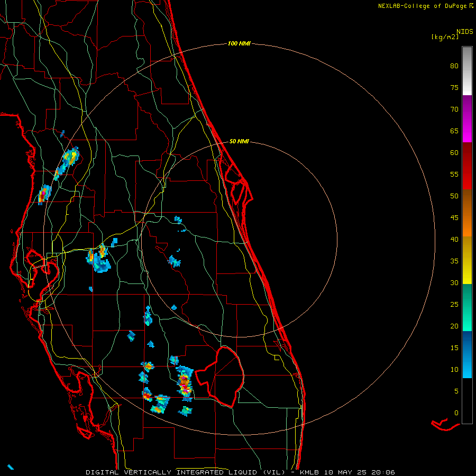
Task: Pick the orange-brown segment of the color scale
Action: [x=467, y=213]
